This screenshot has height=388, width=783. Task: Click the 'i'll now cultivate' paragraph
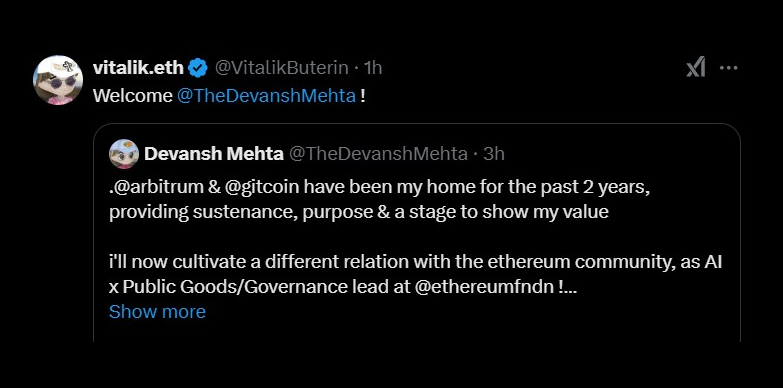(415, 275)
